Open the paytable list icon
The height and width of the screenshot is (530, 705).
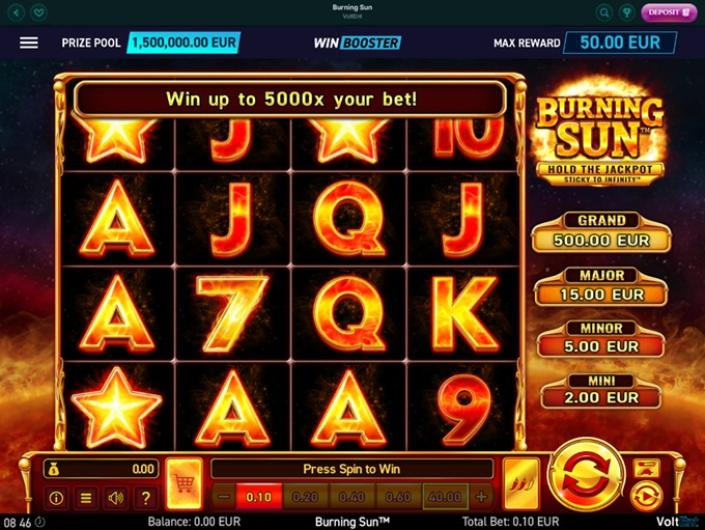(86, 498)
